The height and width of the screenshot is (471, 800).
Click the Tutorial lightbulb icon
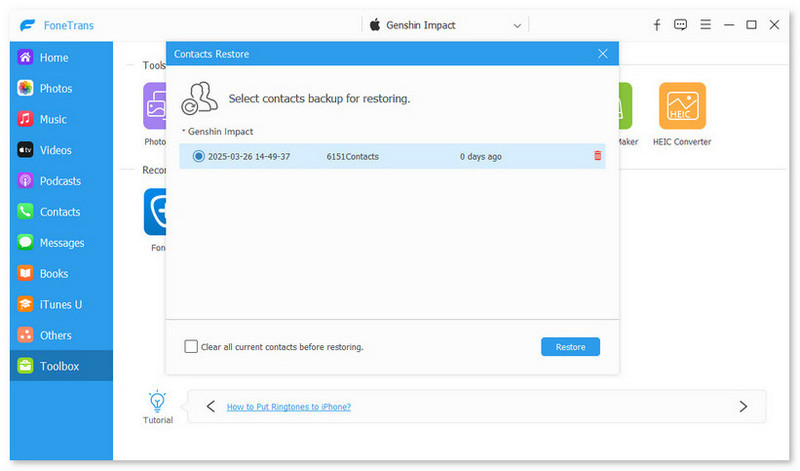click(157, 402)
